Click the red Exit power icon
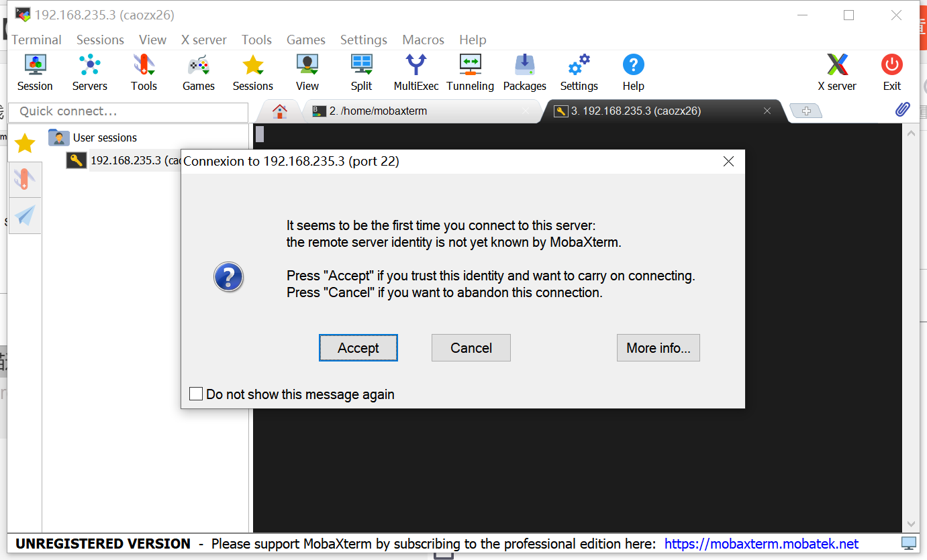927x560 pixels. (x=891, y=72)
